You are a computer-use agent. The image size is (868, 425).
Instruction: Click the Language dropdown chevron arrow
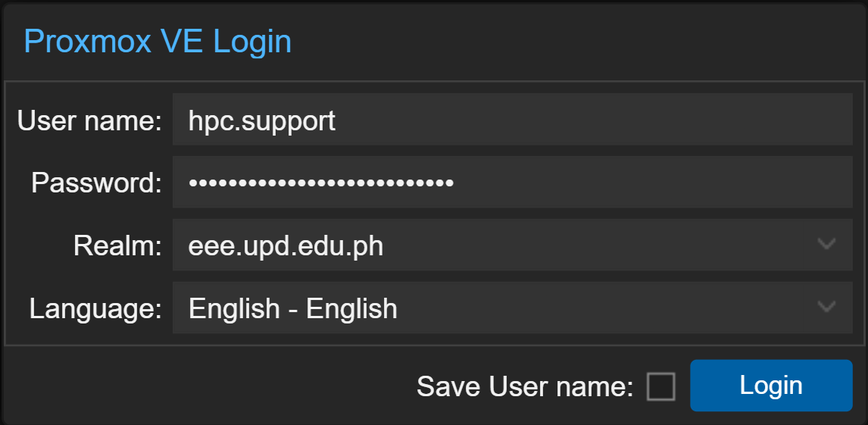(x=826, y=308)
